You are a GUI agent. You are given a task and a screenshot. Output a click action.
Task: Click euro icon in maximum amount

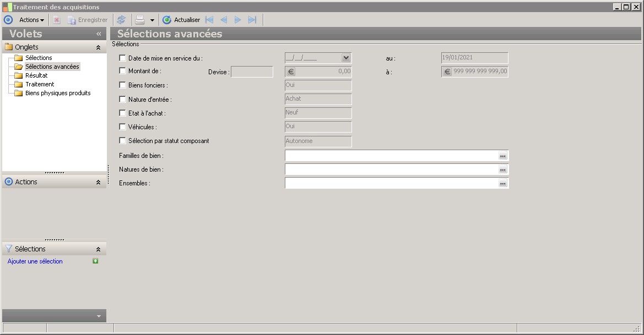(447, 72)
